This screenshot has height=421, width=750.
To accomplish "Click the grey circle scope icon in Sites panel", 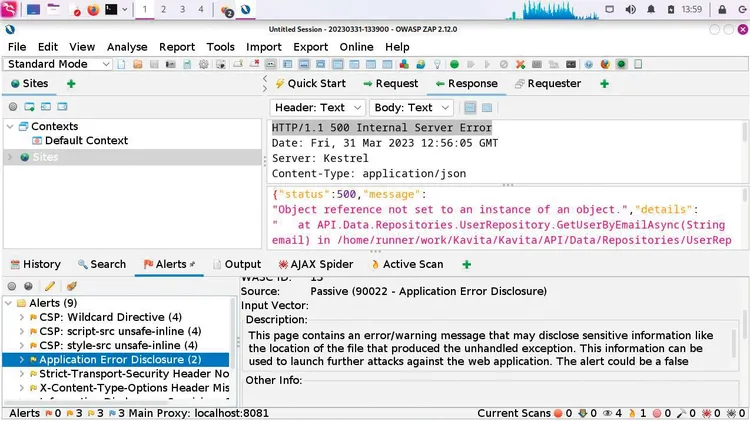I will [13, 107].
